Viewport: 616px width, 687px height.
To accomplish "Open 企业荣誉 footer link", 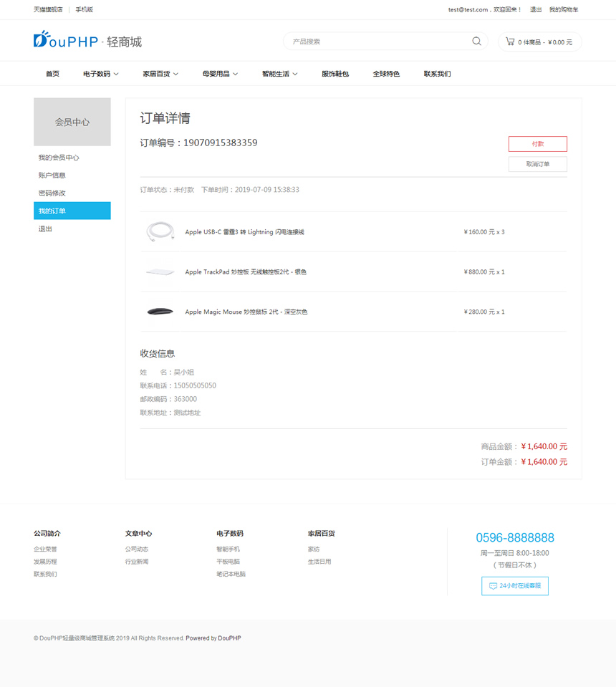I will point(45,549).
